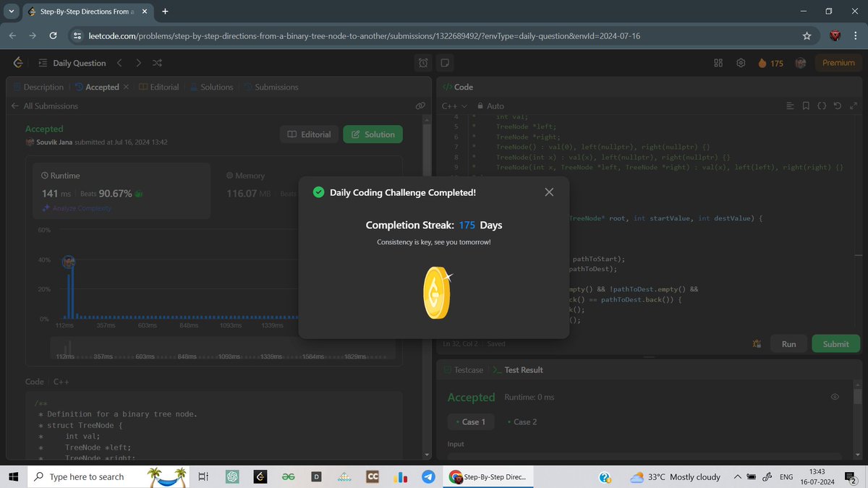Open the C++ language dropdown
This screenshot has width=868, height=488.
click(454, 106)
